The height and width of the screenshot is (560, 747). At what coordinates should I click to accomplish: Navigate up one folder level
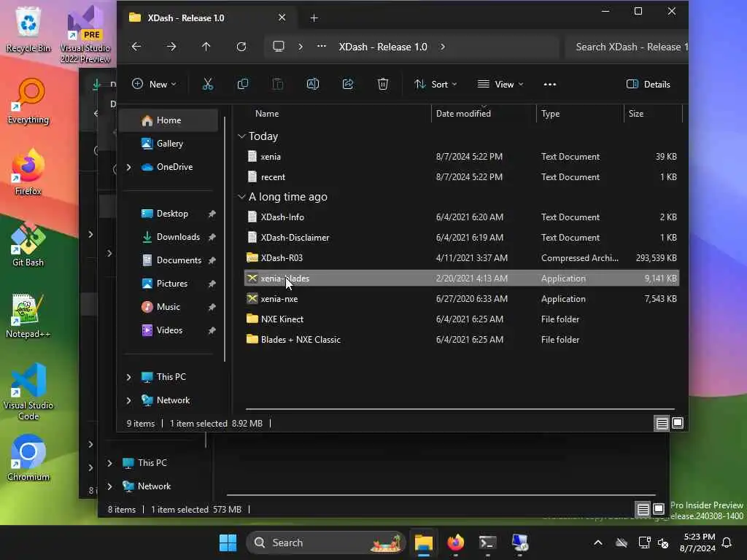coord(206,47)
